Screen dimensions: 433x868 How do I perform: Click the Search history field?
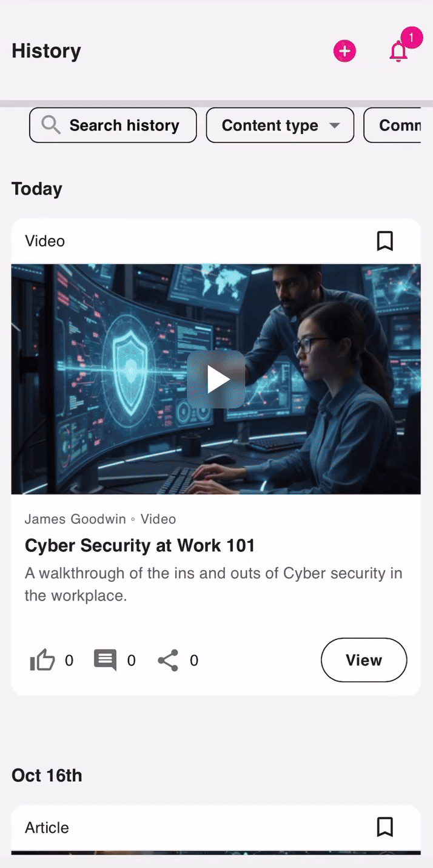pyautogui.click(x=113, y=125)
